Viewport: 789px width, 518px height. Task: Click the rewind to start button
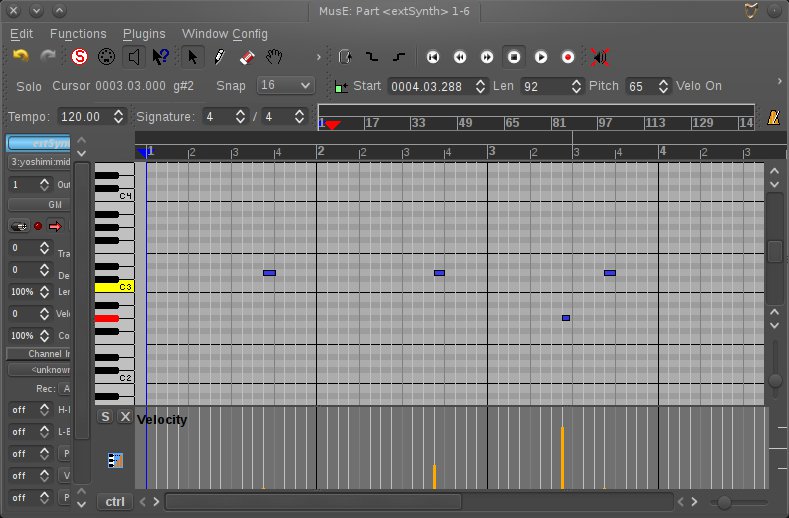click(433, 57)
